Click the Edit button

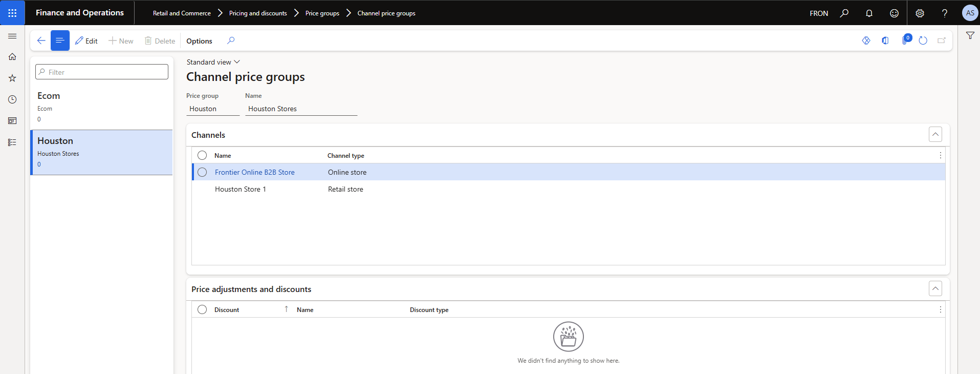point(86,41)
